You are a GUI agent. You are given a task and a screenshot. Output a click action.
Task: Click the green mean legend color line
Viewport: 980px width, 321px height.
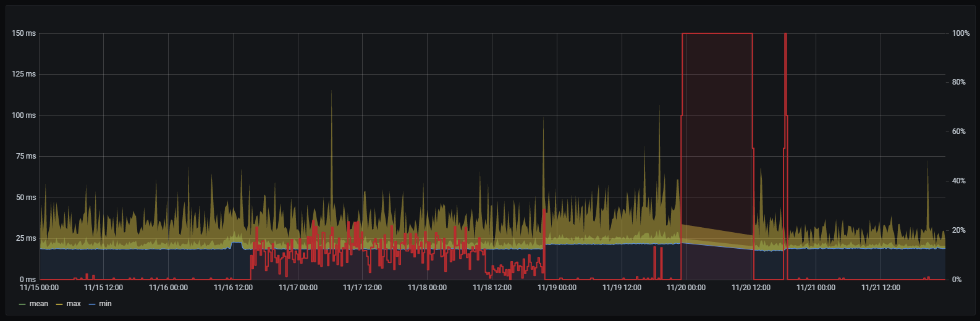coord(23,304)
